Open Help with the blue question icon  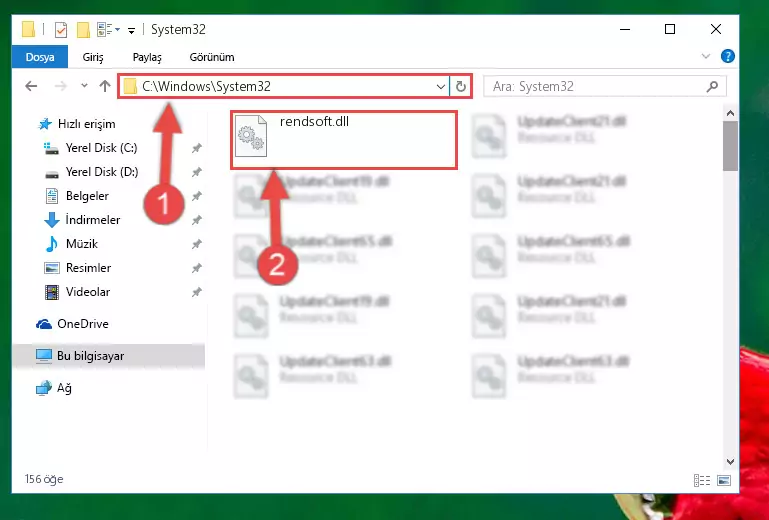[728, 56]
